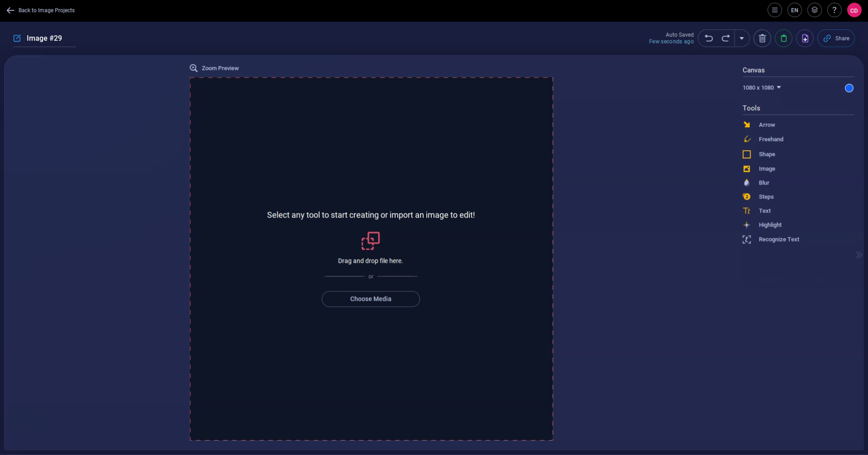Click the Share button

coord(836,38)
